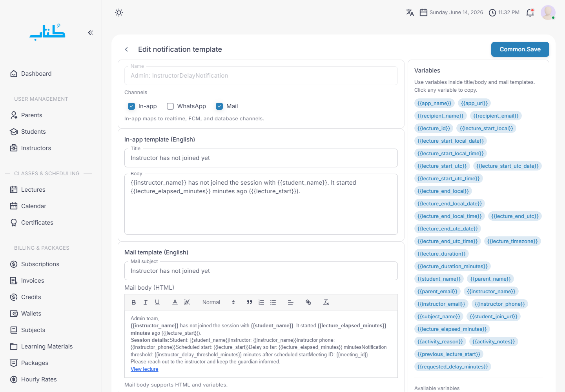Click the Learning Materials folder icon
The width and height of the screenshot is (565, 392).
14,347
